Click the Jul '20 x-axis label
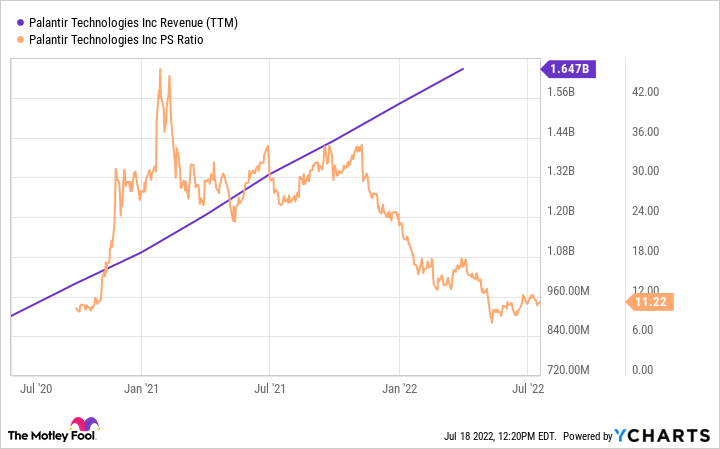This screenshot has width=720, height=449. [36, 389]
